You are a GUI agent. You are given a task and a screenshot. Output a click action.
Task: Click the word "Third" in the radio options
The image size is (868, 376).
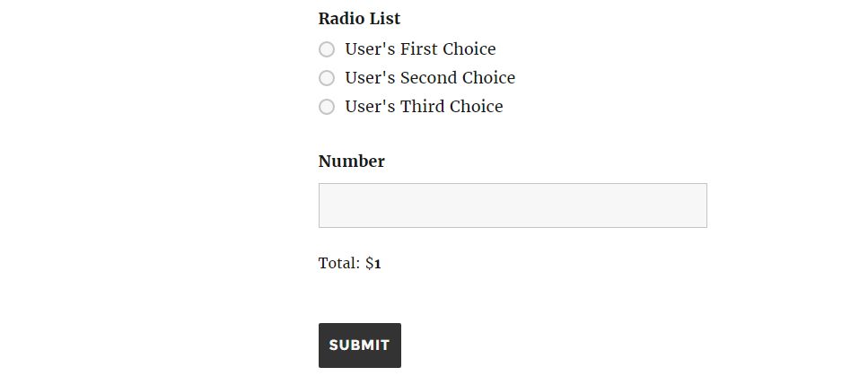coord(422,107)
